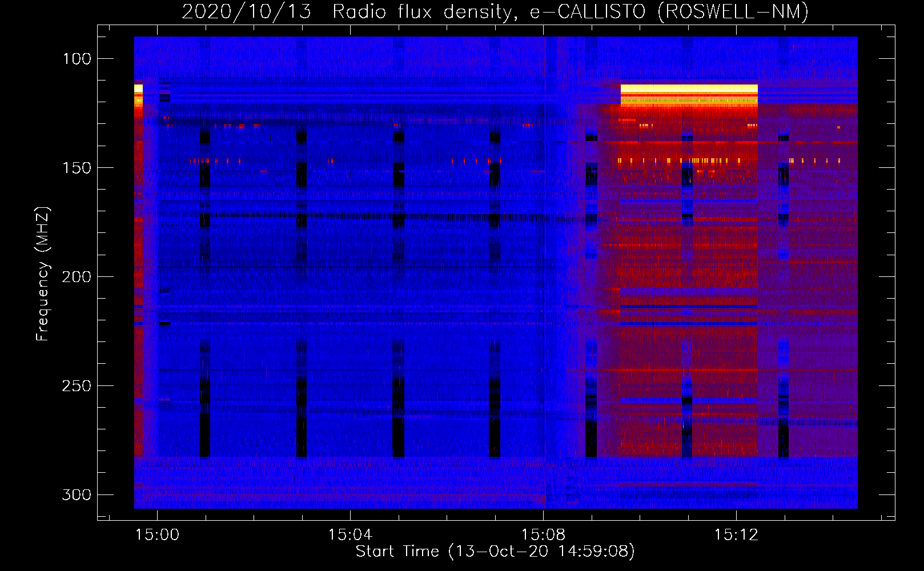924x571 pixels.
Task: Click the "15:12" time tick label
Action: [x=737, y=535]
